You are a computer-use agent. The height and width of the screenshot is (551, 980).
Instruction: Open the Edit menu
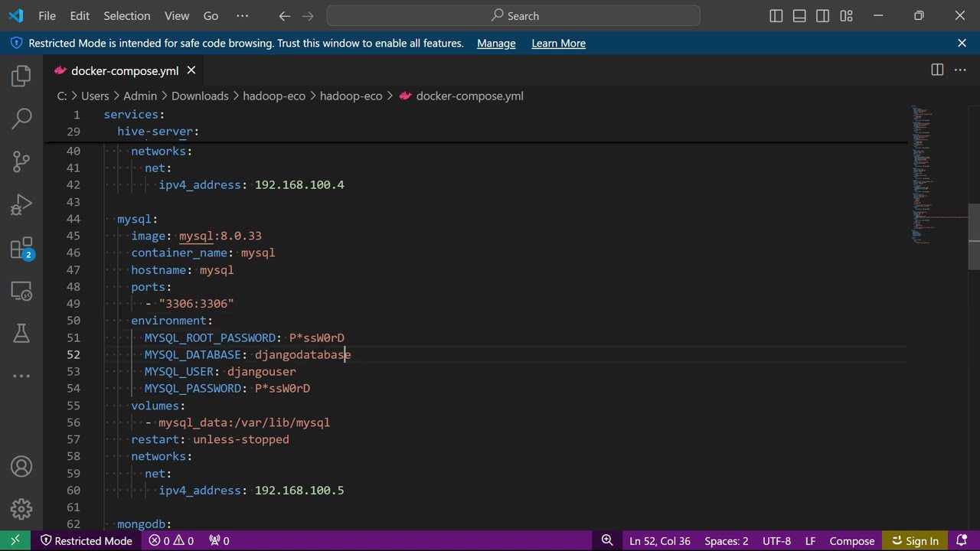pos(80,15)
